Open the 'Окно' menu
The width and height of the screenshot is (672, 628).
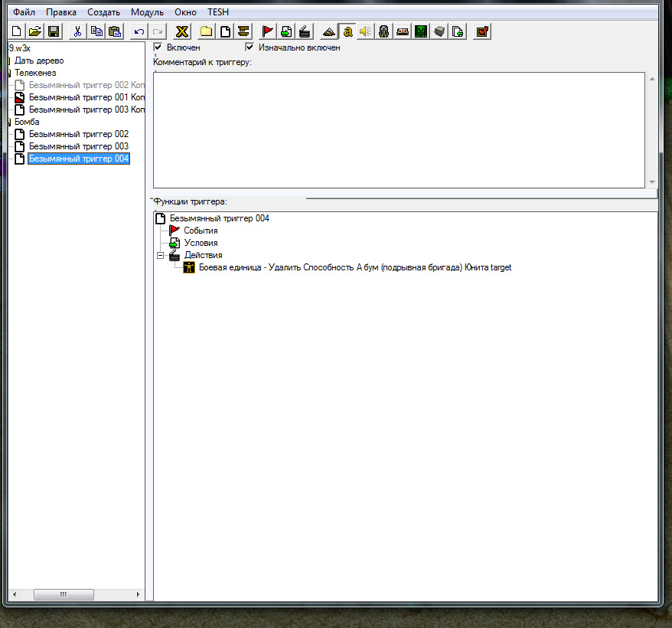185,12
